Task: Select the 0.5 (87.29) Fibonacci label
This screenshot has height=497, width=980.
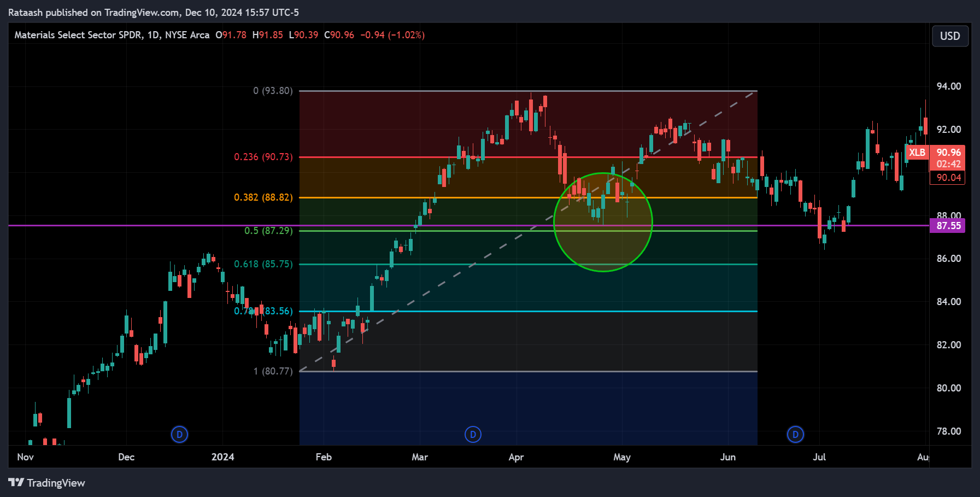Action: pos(268,231)
